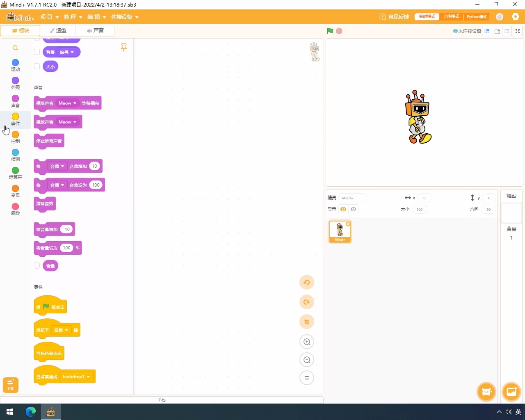The height and width of the screenshot is (420, 525).
Task: Click the green flag run button
Action: point(330,31)
